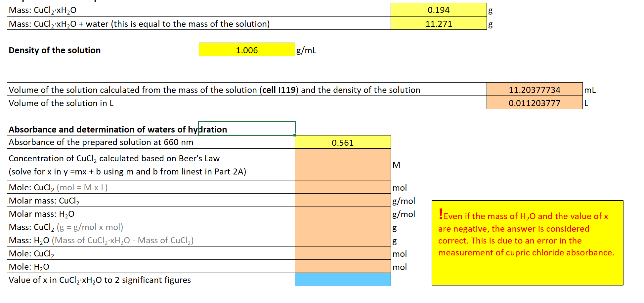Select the currently outlined cell above 0.561

pos(246,129)
